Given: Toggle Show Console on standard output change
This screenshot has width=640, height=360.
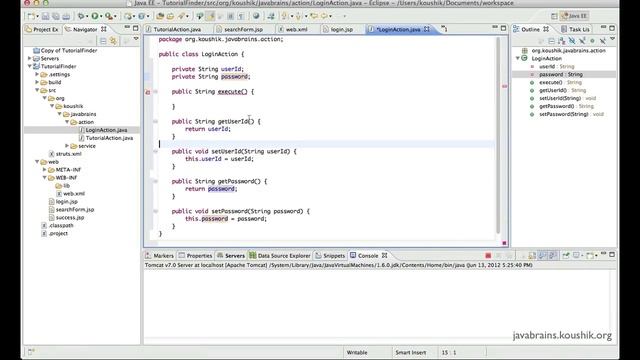Looking at the screenshot, I should point(542,256).
